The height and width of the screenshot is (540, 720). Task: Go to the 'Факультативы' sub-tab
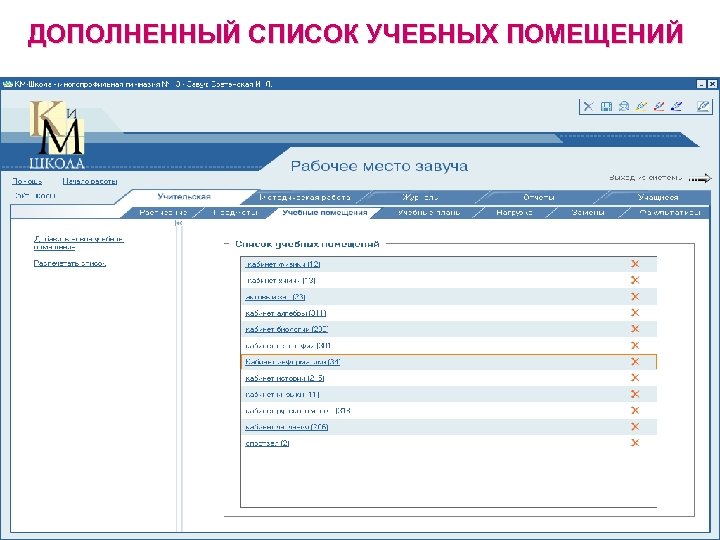[670, 213]
